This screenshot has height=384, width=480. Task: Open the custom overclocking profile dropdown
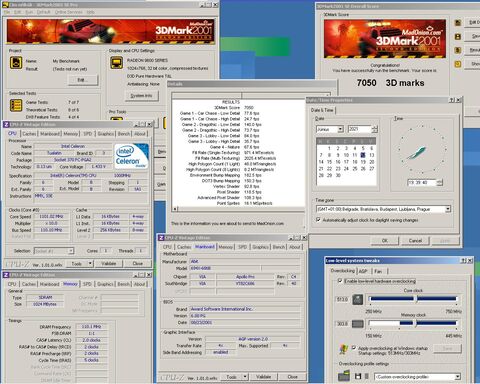457,377
